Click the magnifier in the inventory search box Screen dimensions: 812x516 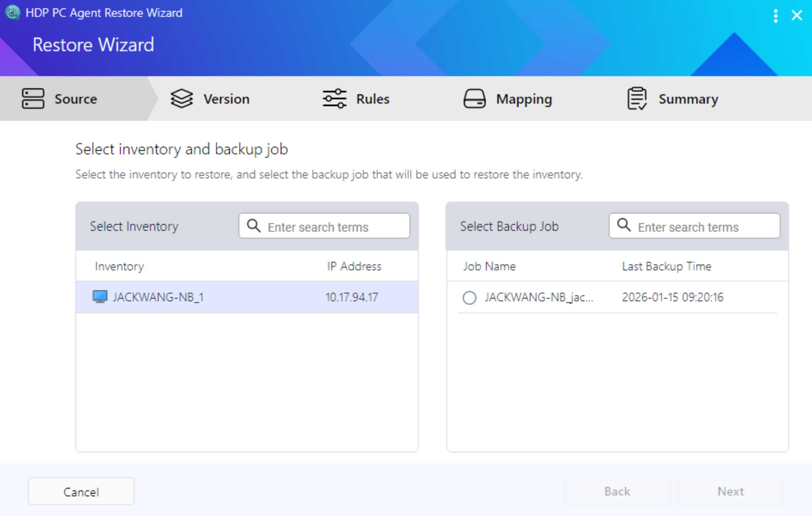click(x=253, y=225)
